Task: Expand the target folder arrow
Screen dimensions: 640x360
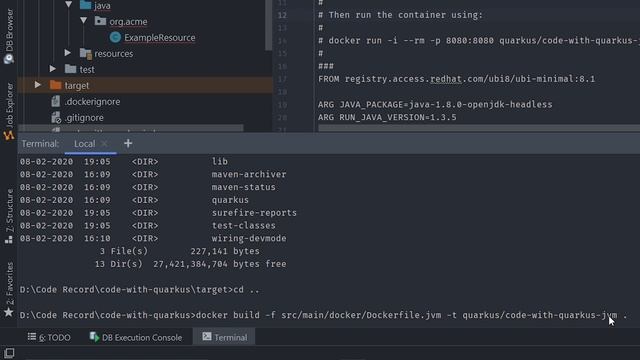Action: 38,85
